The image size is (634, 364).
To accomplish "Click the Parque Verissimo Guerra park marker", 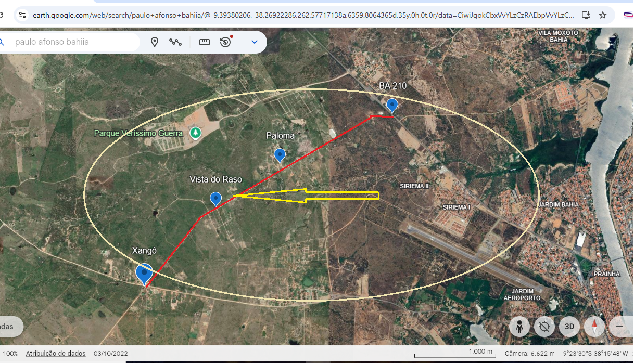I will point(195,133).
